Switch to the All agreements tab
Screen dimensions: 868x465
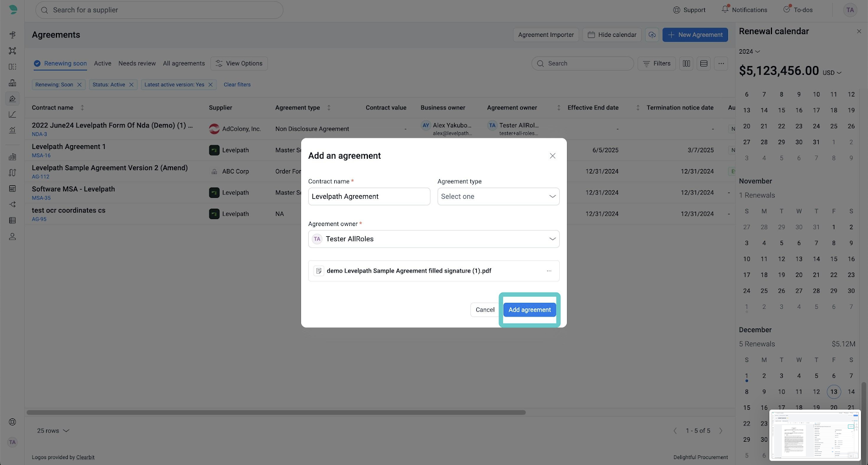pyautogui.click(x=184, y=63)
